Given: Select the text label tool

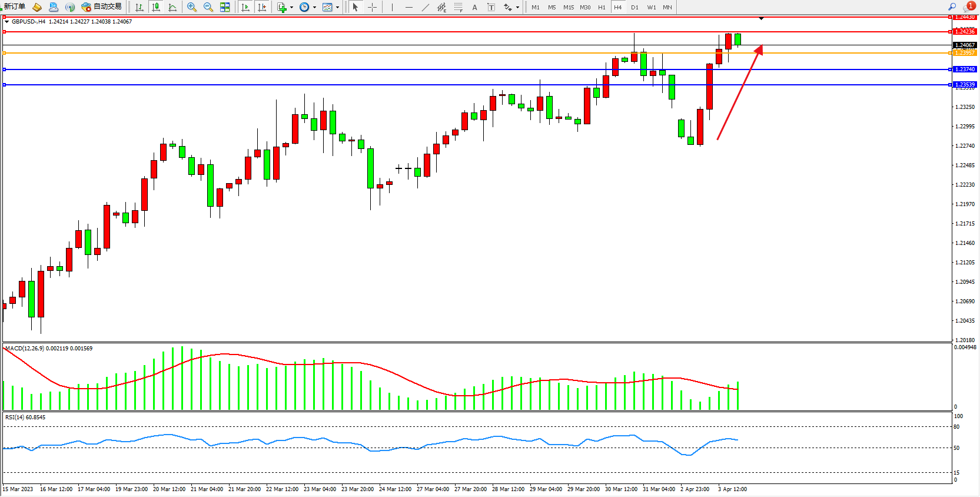Looking at the screenshot, I should click(x=474, y=7).
